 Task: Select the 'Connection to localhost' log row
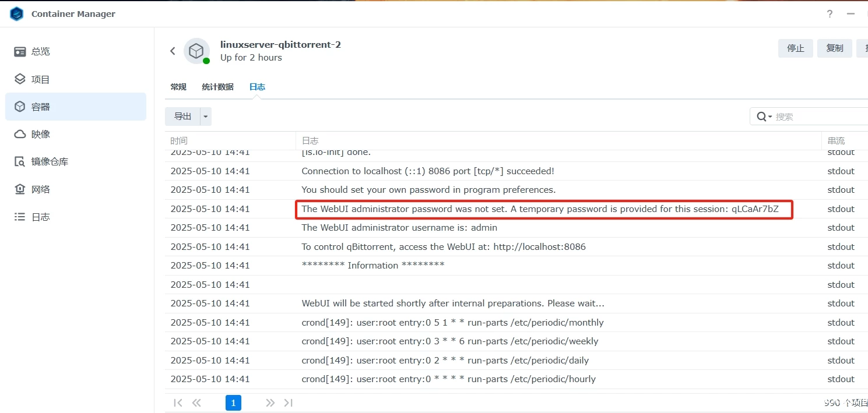click(516, 171)
